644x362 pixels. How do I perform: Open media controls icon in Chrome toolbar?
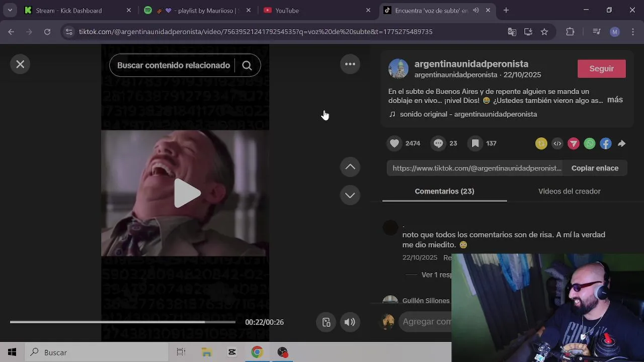[597, 32]
